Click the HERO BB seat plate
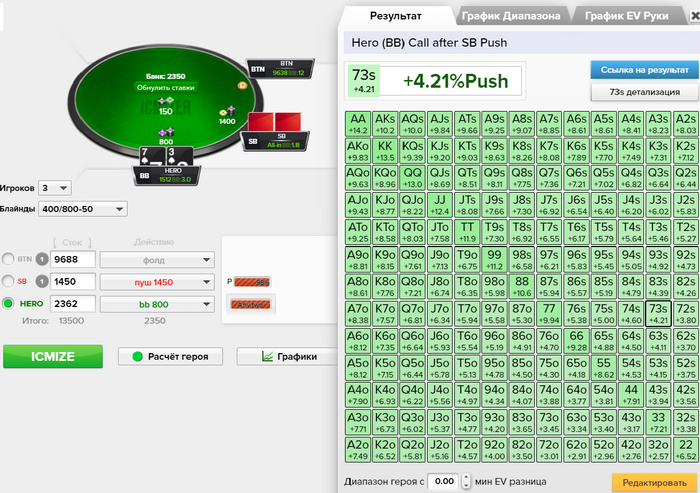This screenshot has width=700, height=493. [x=167, y=175]
